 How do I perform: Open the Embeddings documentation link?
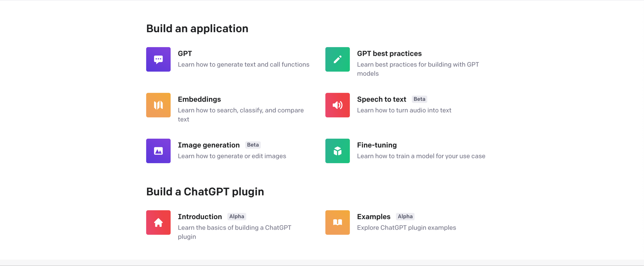pyautogui.click(x=199, y=99)
